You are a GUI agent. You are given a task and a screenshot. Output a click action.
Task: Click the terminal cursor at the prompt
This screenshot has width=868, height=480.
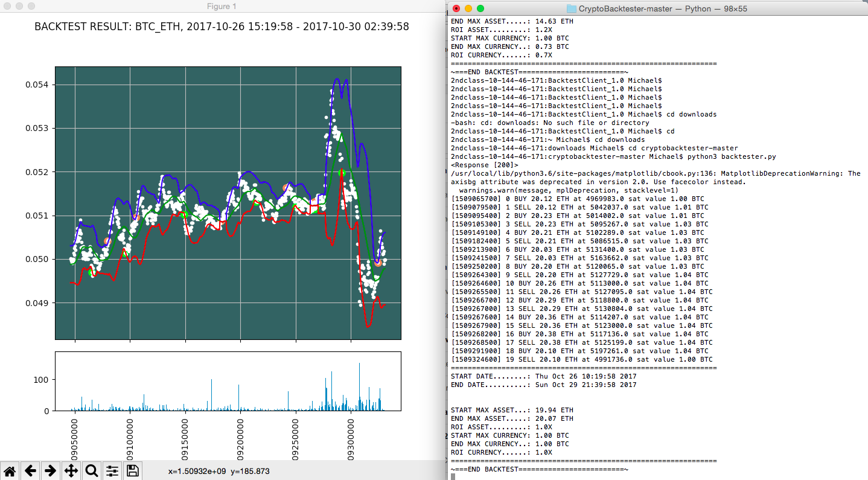(453, 477)
